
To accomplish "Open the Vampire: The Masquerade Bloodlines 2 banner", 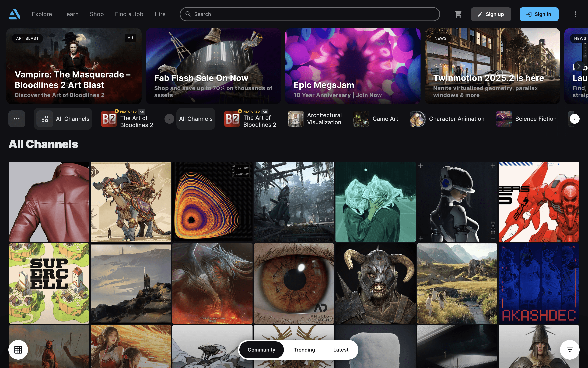I will point(74,66).
